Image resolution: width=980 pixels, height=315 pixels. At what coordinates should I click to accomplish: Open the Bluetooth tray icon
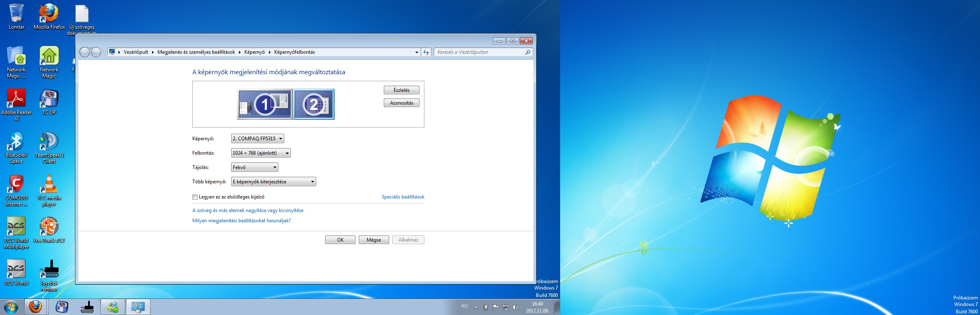click(x=486, y=307)
